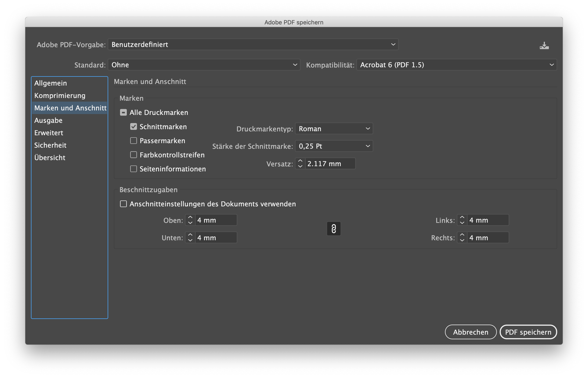Screen dimensions: 588x378
Task: Open Stärke der Schnittmarke dropdown
Action: pyautogui.click(x=334, y=146)
